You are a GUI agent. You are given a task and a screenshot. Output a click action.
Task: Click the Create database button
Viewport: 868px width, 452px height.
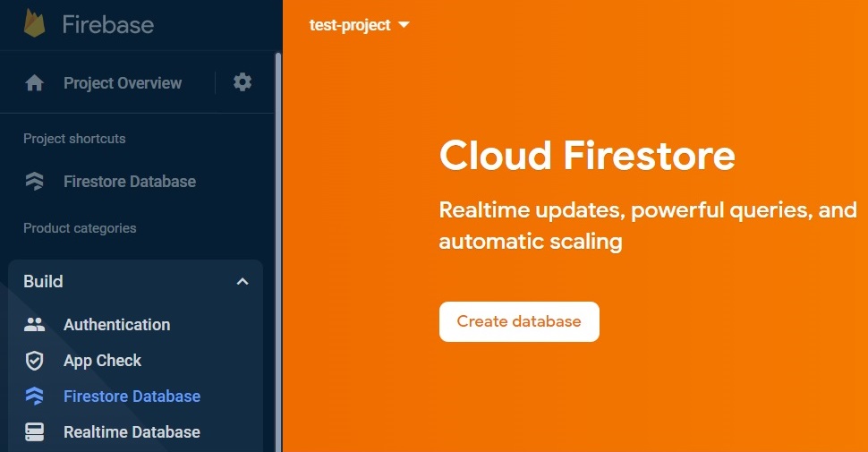point(519,322)
